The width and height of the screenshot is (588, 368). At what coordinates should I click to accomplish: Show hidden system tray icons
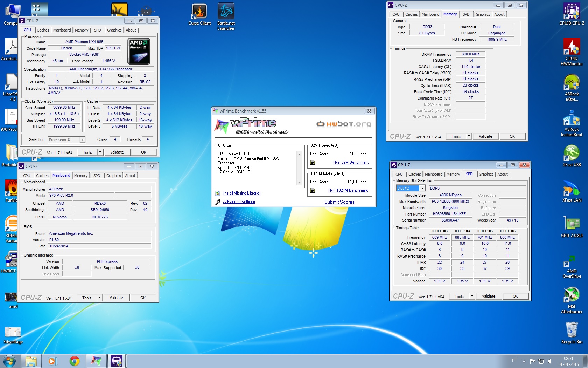524,361
